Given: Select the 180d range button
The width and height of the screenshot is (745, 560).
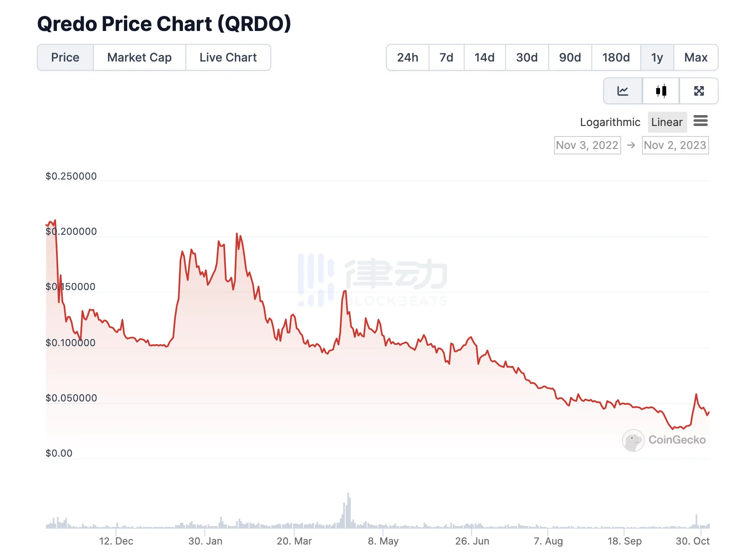Looking at the screenshot, I should click(x=616, y=57).
